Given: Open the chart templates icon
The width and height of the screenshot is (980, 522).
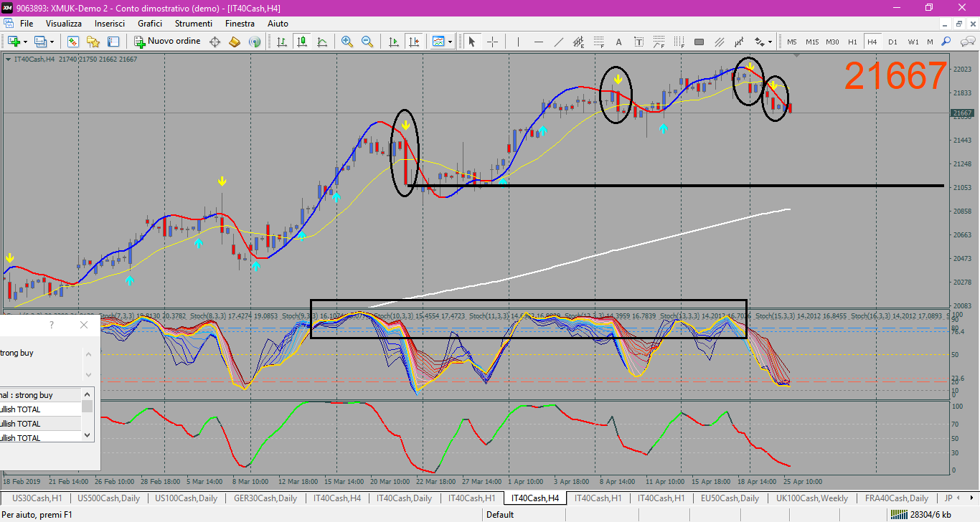Looking at the screenshot, I should (439, 42).
